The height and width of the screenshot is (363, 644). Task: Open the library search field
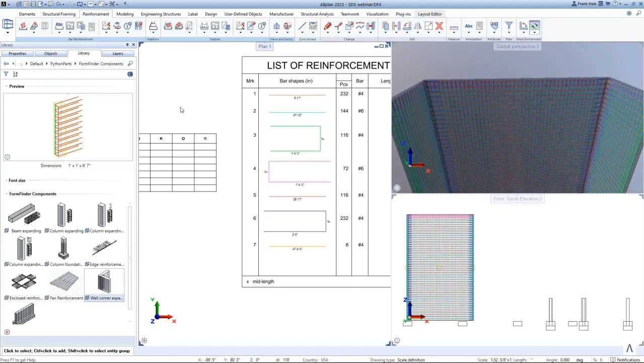coord(130,64)
